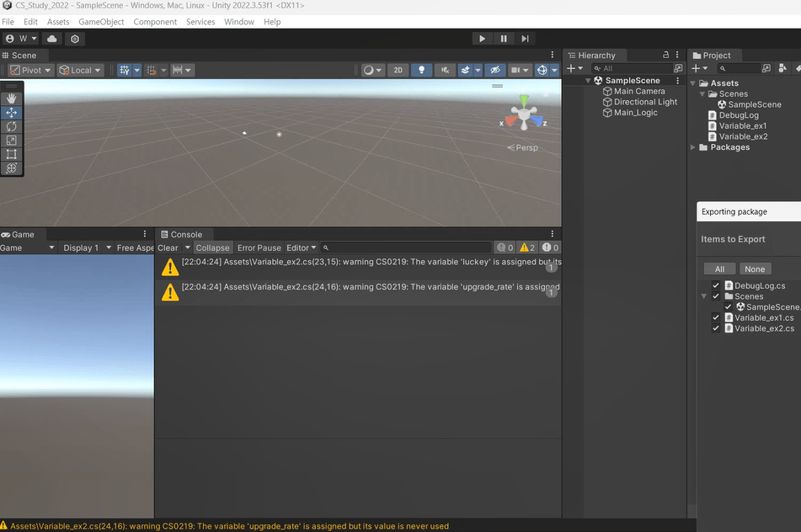
Task: Click All in the Exporting package dialog
Action: (x=719, y=269)
